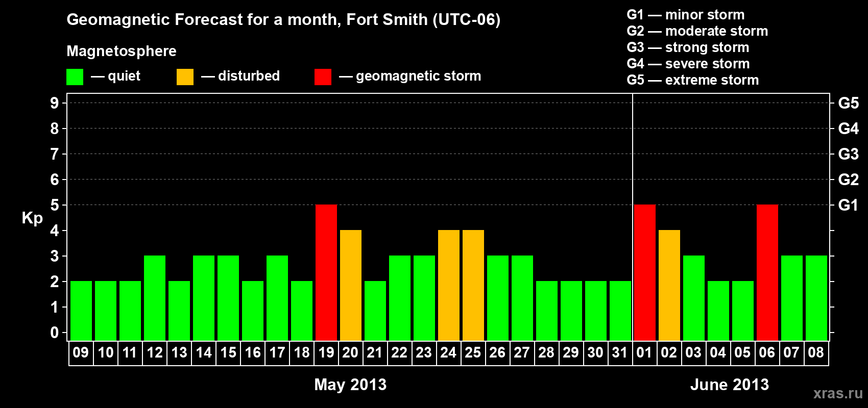This screenshot has height=408, width=868.
Task: Click date cell 13 on the axis
Action: coord(179,353)
